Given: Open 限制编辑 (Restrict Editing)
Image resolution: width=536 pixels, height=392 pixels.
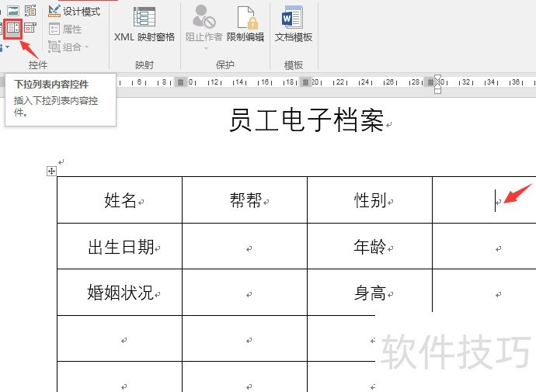Looking at the screenshot, I should coord(245,24).
